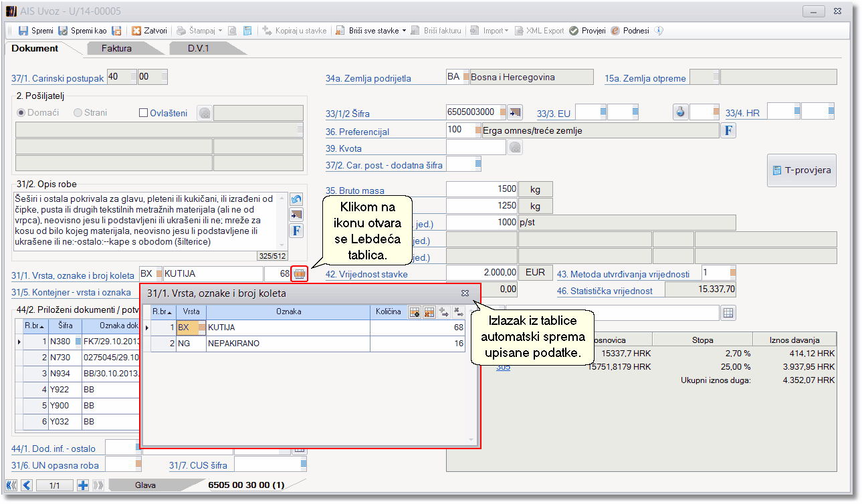Click the round lookup icon beside Ovlašteni
Viewport: 862px width, 504px height.
coord(204,113)
